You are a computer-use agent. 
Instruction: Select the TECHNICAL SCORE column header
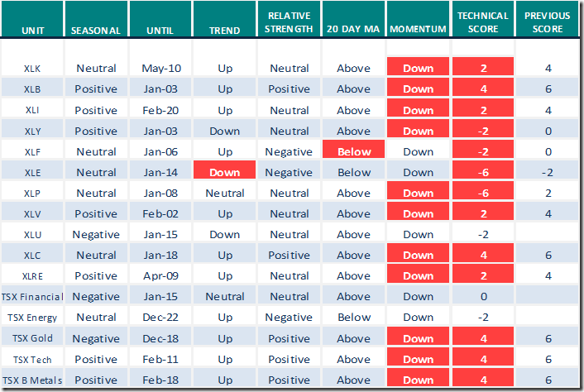pyautogui.click(x=482, y=24)
